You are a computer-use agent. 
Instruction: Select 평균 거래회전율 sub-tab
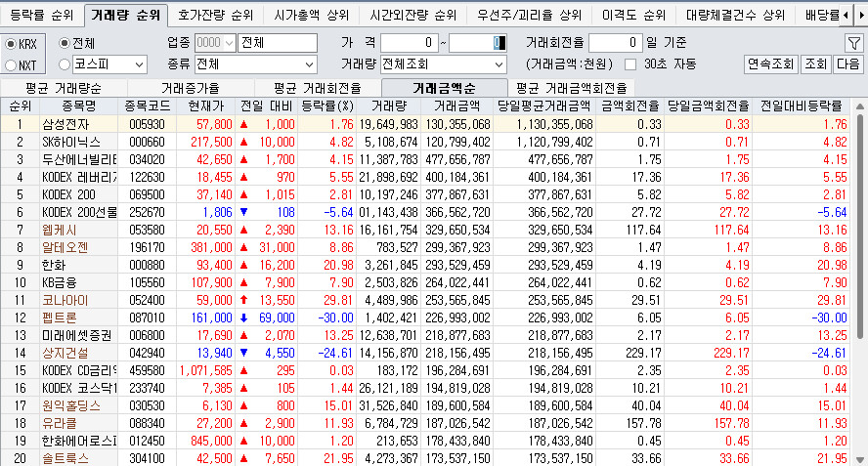point(318,88)
